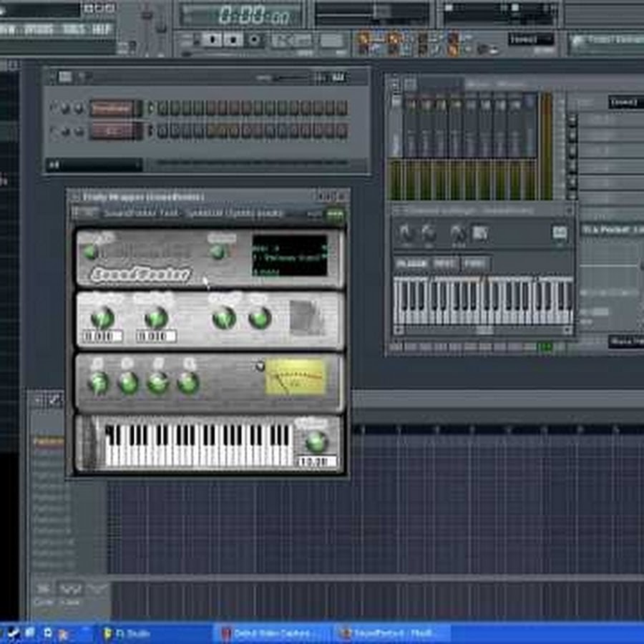
Task: Open the channel filter dropdown in step sequencer
Action: coord(94,165)
